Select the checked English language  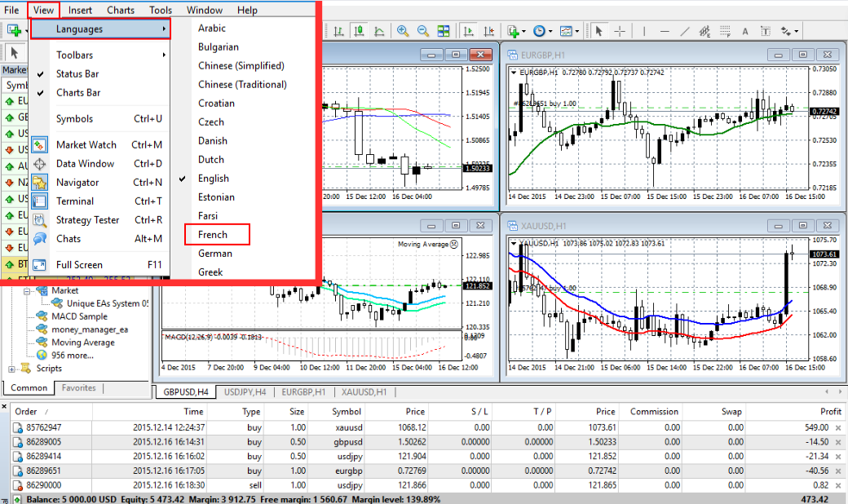click(213, 179)
